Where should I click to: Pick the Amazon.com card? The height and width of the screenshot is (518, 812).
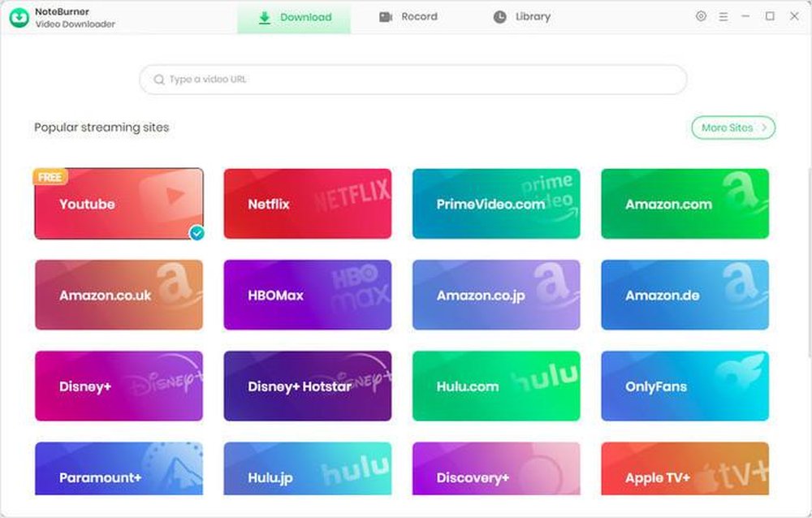point(685,204)
